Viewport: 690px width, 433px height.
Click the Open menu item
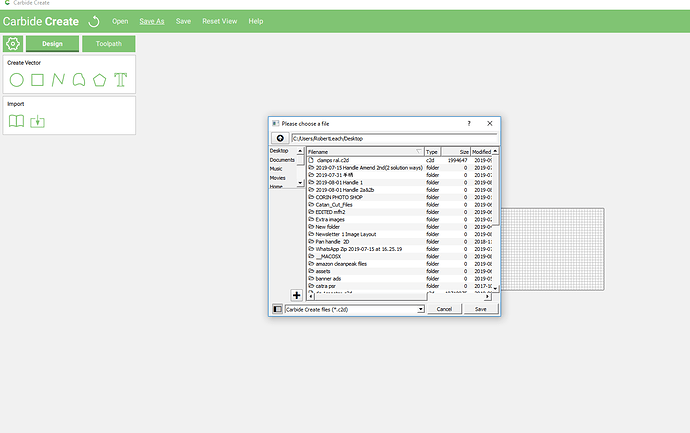(120, 21)
